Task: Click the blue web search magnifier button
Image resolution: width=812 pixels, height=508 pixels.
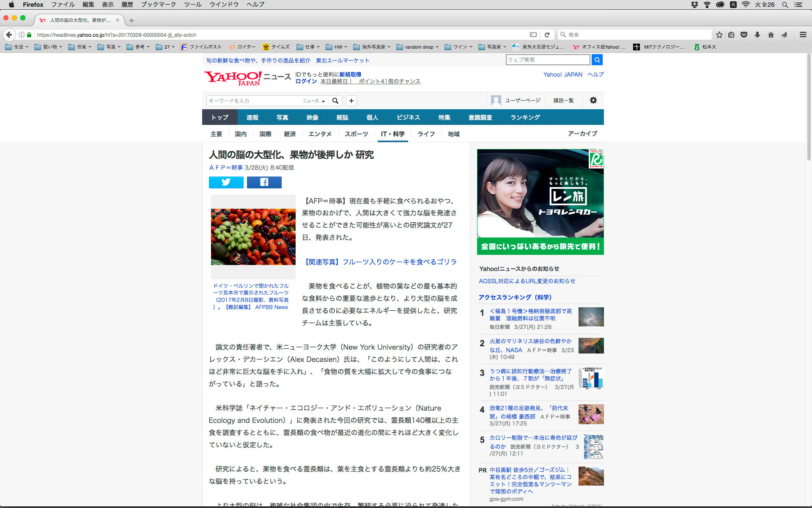Action: (x=597, y=60)
